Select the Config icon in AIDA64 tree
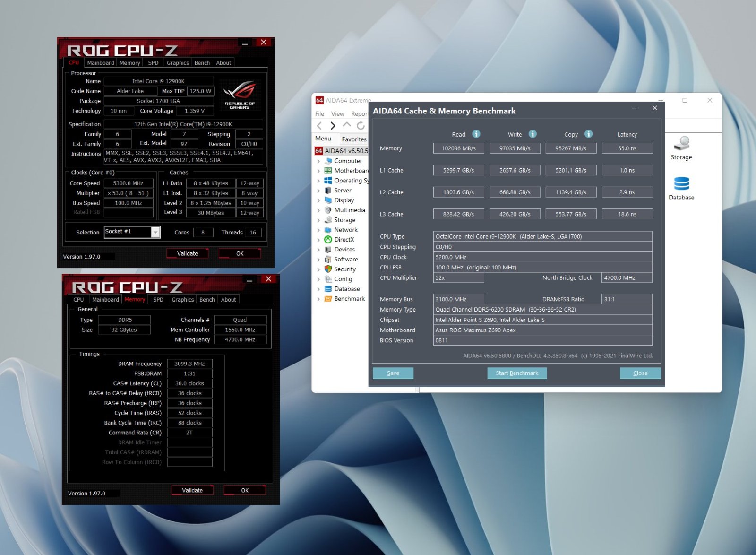The width and height of the screenshot is (756, 555). coord(328,279)
